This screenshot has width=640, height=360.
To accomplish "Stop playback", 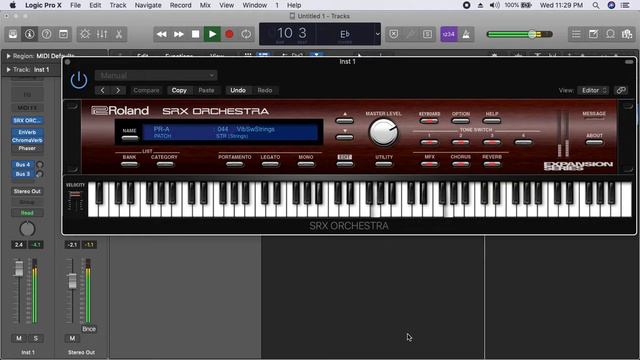I will tap(196, 34).
